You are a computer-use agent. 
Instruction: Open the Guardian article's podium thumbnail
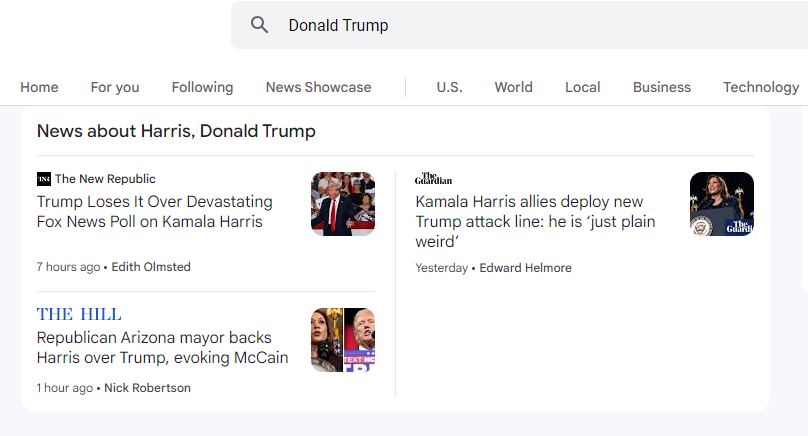click(722, 204)
